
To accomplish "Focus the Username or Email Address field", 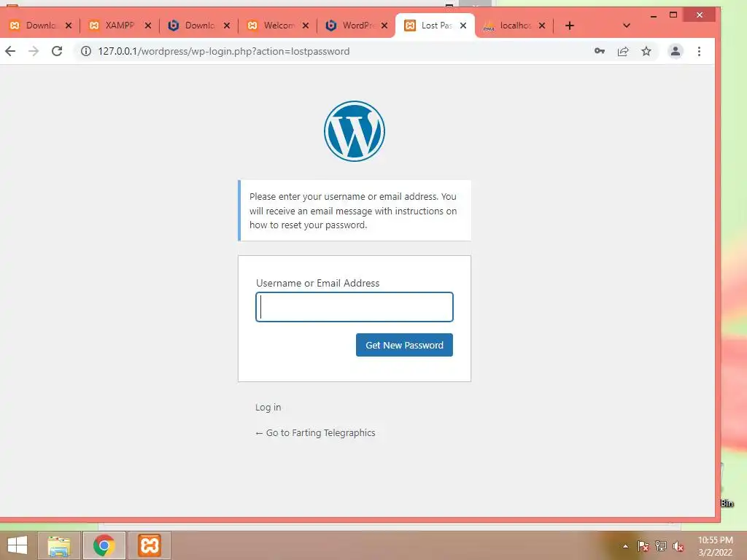I will 355,307.
